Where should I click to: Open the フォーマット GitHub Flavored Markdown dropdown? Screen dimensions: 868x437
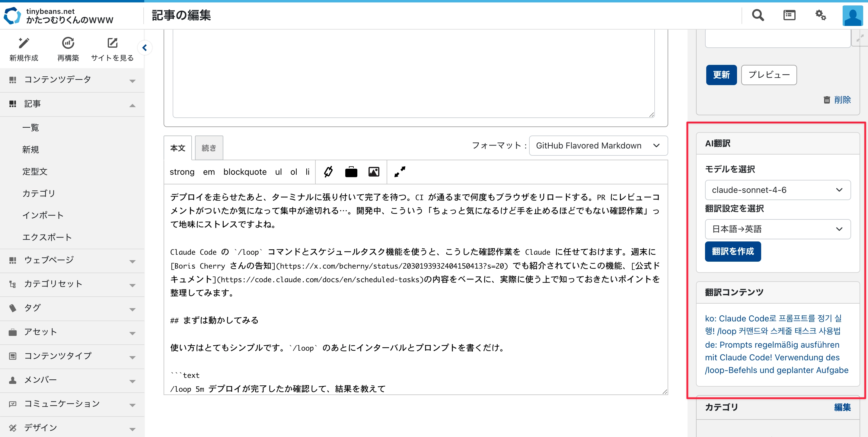pos(598,145)
